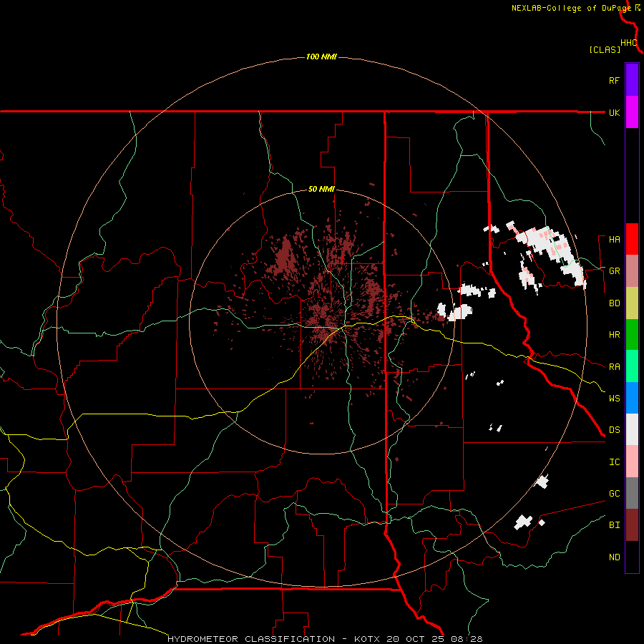Click the ND black legend swatch

(632, 557)
